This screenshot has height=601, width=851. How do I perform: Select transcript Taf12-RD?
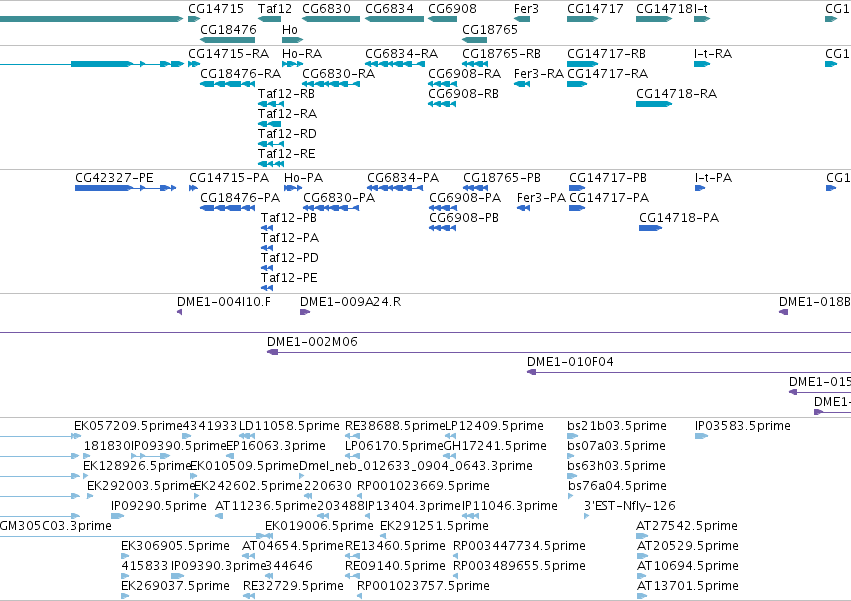(x=287, y=134)
